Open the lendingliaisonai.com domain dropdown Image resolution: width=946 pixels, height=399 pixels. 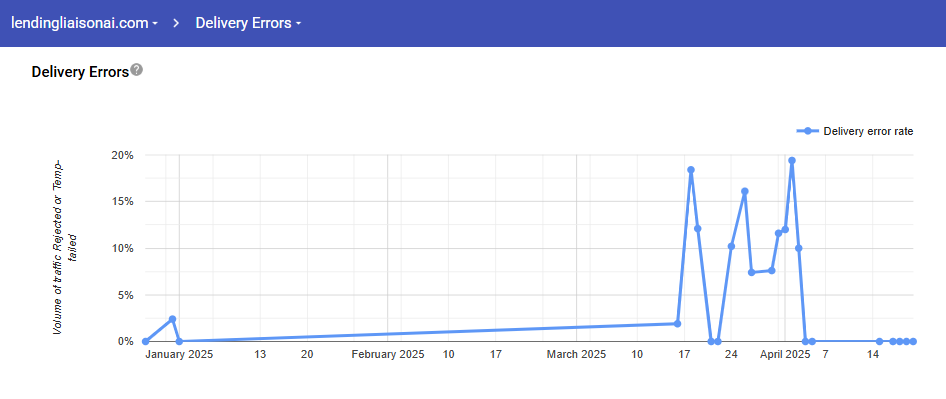click(84, 24)
